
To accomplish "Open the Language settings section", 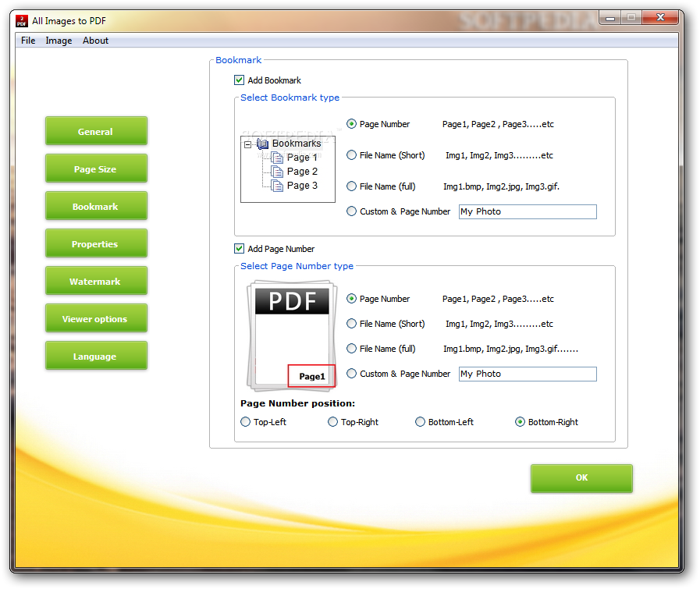I will (96, 356).
